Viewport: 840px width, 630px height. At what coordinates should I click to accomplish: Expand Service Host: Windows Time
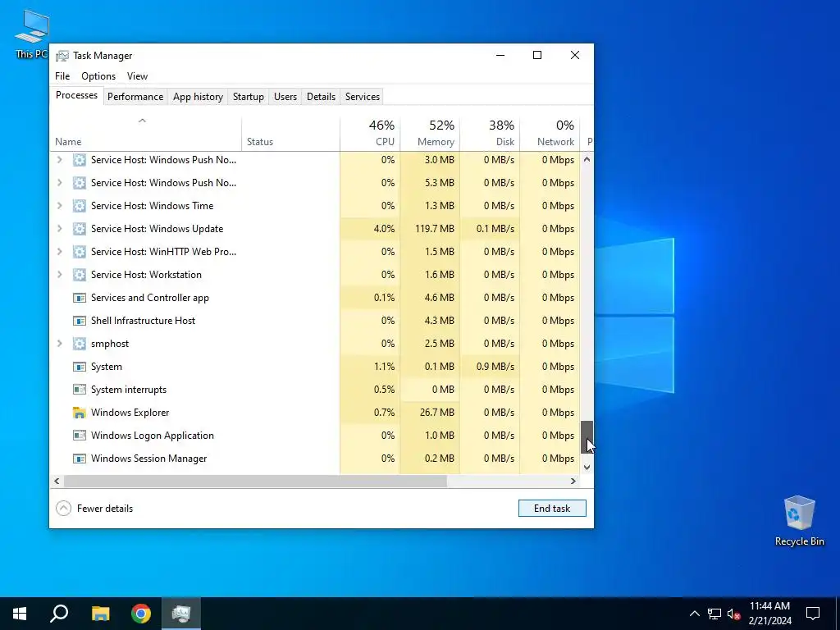[59, 206]
